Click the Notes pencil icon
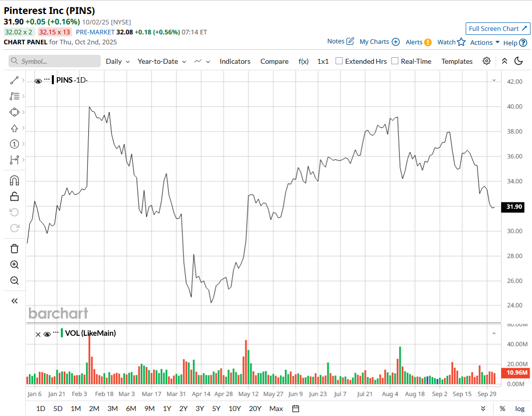This screenshot has width=532, height=416. [350, 41]
